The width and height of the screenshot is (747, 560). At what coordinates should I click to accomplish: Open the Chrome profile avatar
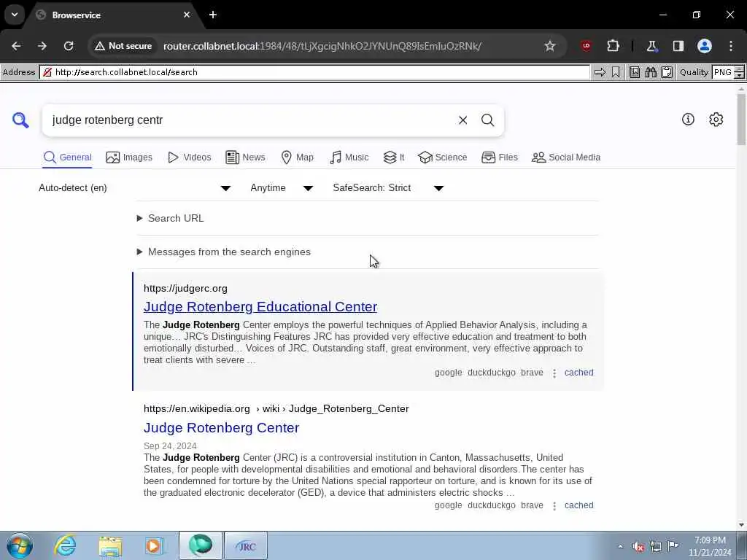pyautogui.click(x=705, y=46)
